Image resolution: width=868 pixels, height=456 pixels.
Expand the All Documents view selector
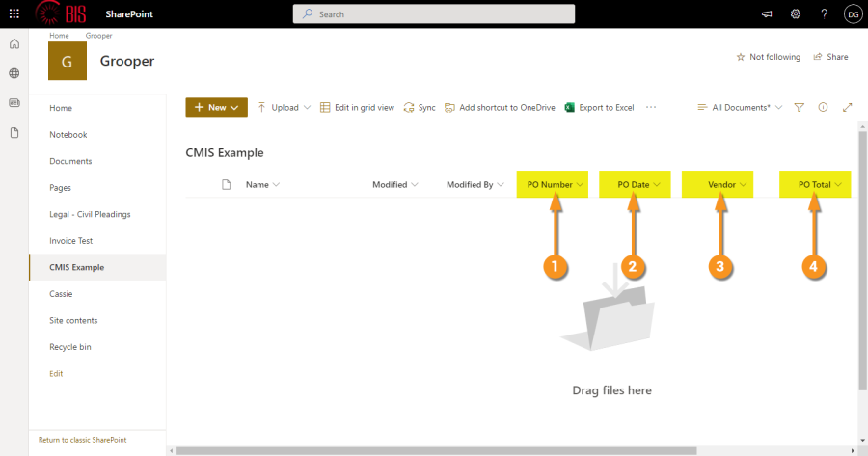[740, 108]
